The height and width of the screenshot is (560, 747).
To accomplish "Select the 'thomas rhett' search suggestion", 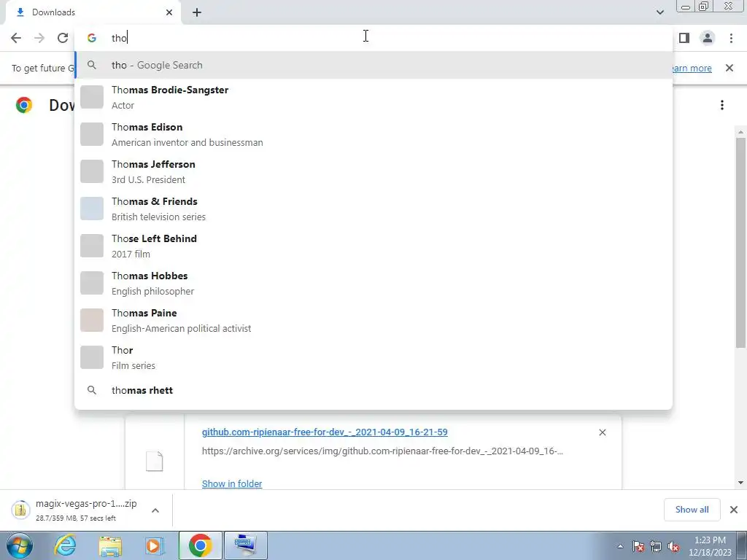I will pos(373,391).
